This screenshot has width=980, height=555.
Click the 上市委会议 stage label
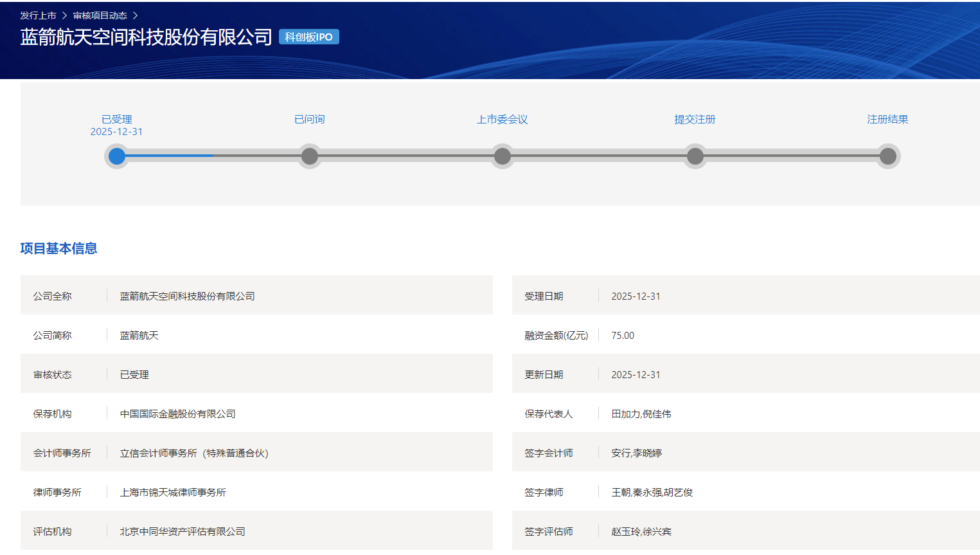(503, 120)
